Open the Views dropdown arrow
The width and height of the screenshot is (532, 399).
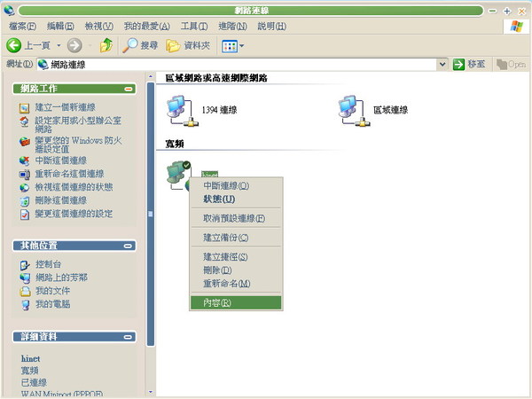click(x=241, y=46)
